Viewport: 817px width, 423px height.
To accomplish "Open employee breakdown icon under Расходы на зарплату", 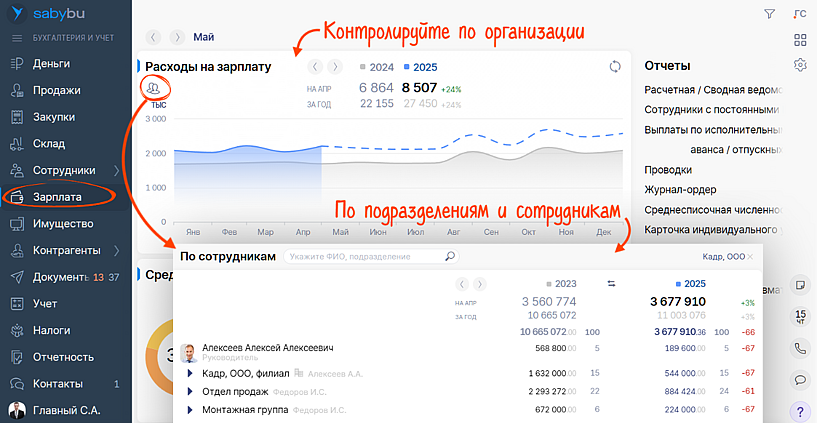I will [153, 88].
